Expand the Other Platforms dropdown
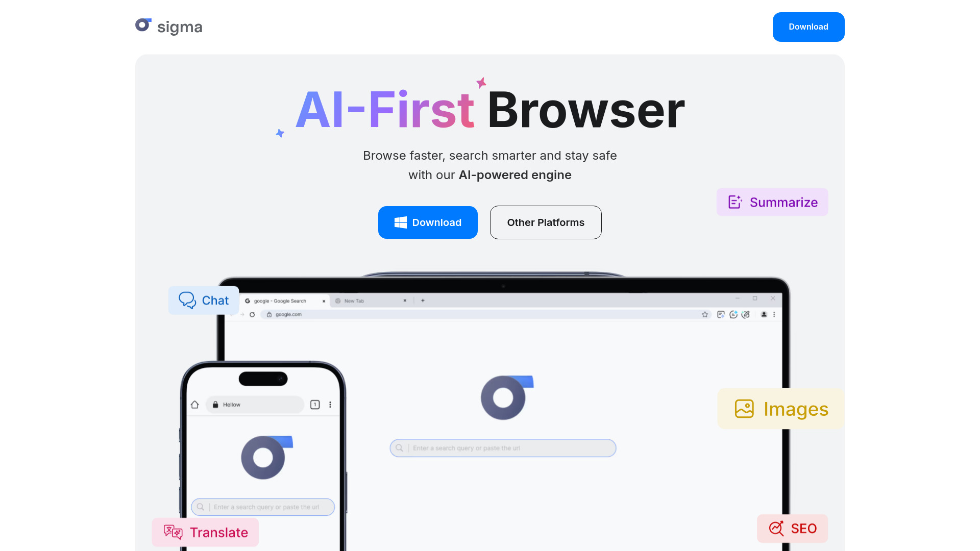Viewport: 980px width, 551px height. pos(546,222)
